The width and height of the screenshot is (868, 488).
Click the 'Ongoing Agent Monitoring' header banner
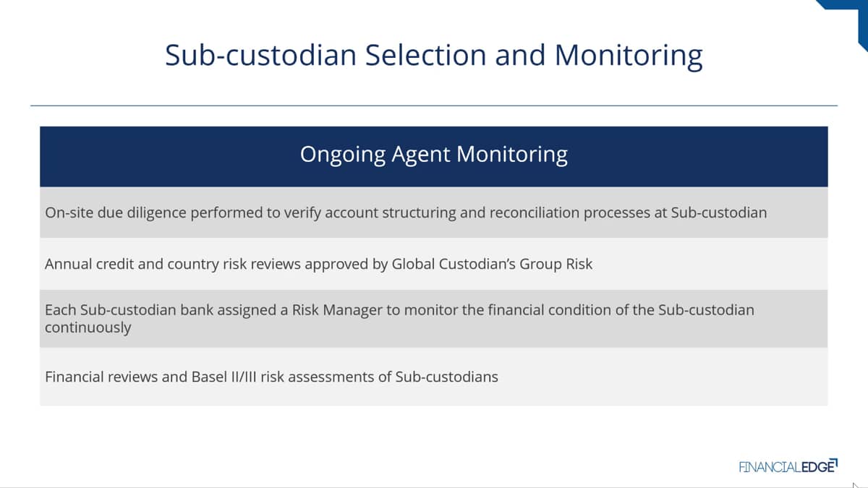pos(434,156)
